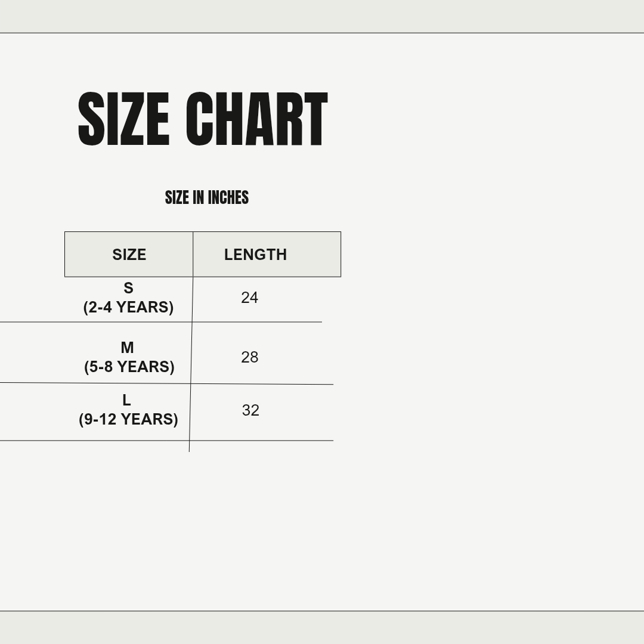Viewport: 644px width, 644px height.
Task: Click the letter S size label
Action: pyautogui.click(x=128, y=288)
